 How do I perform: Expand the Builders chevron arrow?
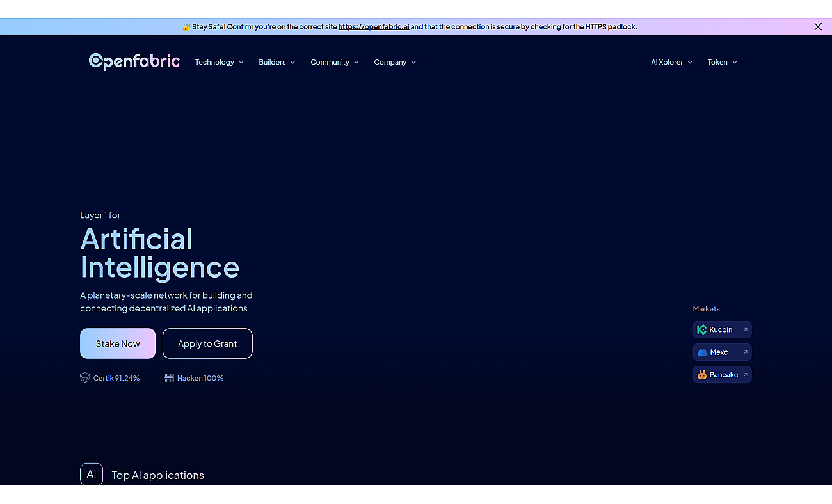(x=292, y=62)
